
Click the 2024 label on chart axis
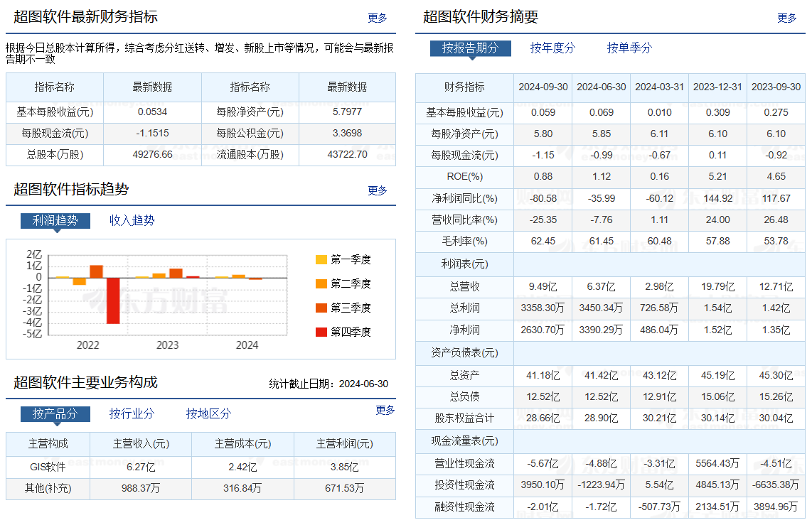(247, 345)
